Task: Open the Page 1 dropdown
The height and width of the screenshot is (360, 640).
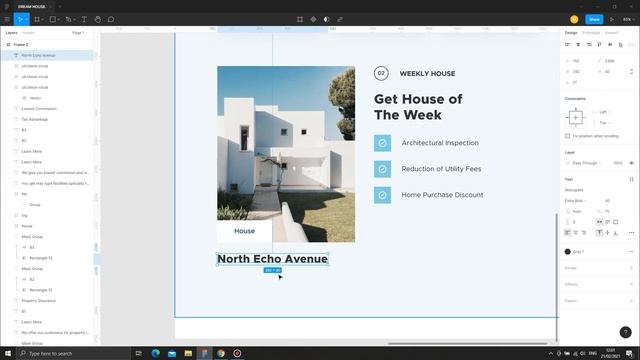Action: pyautogui.click(x=80, y=33)
